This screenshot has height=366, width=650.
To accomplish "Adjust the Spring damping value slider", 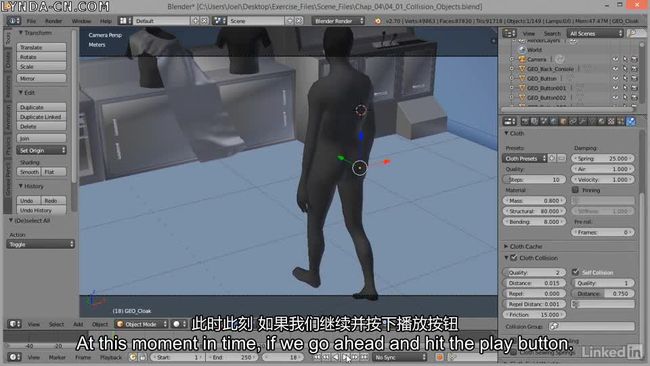I will (602, 158).
